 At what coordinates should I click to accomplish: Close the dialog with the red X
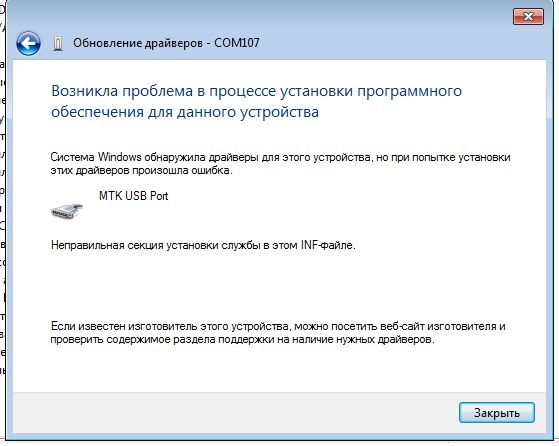(528, 16)
